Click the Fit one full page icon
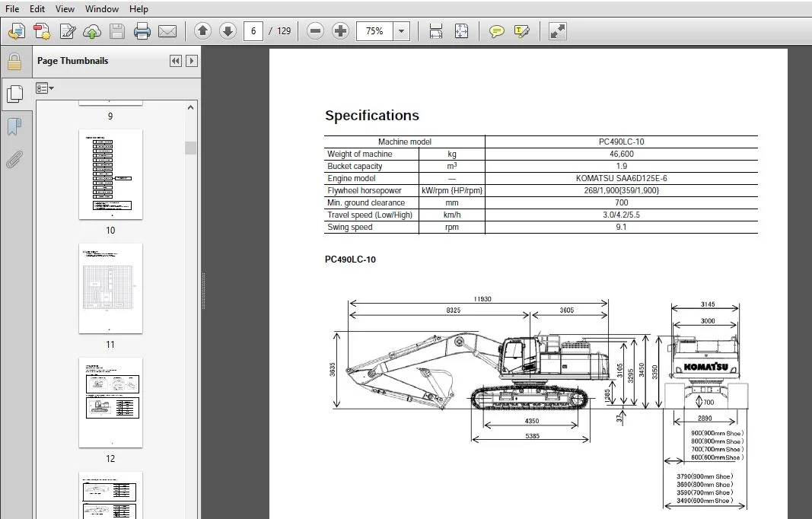The image size is (812, 519). [461, 31]
